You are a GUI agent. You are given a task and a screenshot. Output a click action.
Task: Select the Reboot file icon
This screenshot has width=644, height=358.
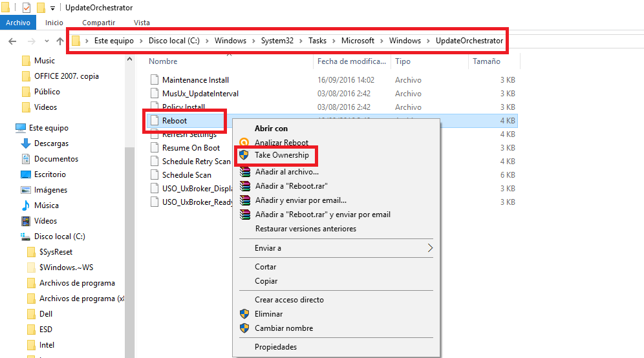(x=155, y=120)
